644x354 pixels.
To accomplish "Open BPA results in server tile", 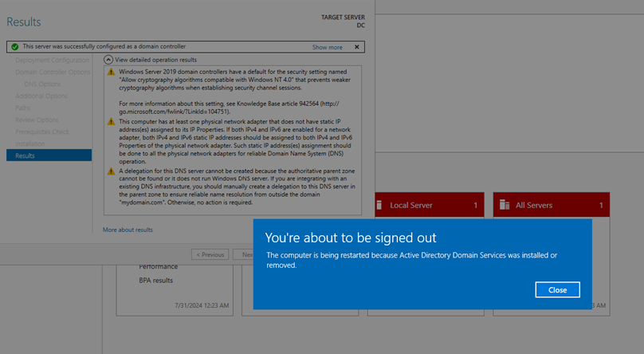I will click(x=156, y=281).
